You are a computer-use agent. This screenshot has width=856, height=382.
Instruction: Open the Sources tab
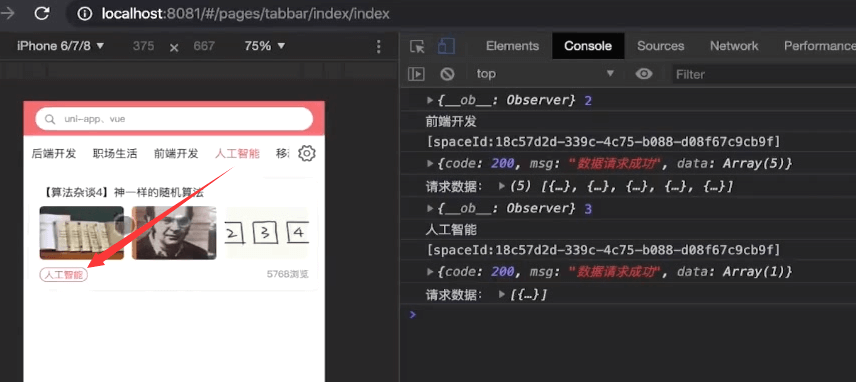coord(661,46)
